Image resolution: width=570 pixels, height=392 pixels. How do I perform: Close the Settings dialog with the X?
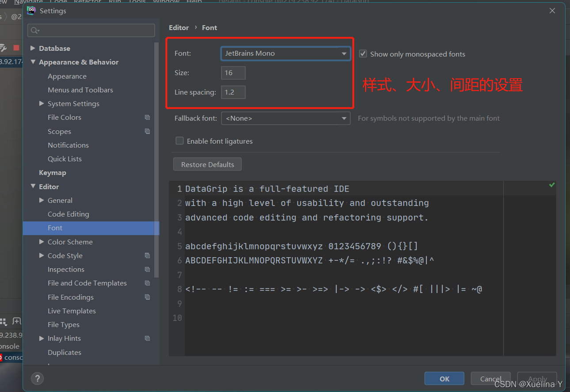coord(552,11)
